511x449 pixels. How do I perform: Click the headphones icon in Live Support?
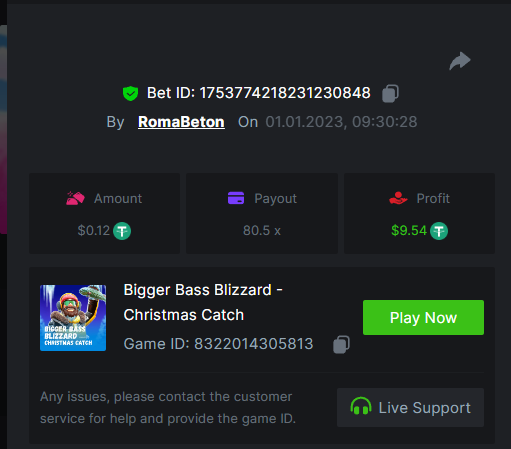coord(361,406)
